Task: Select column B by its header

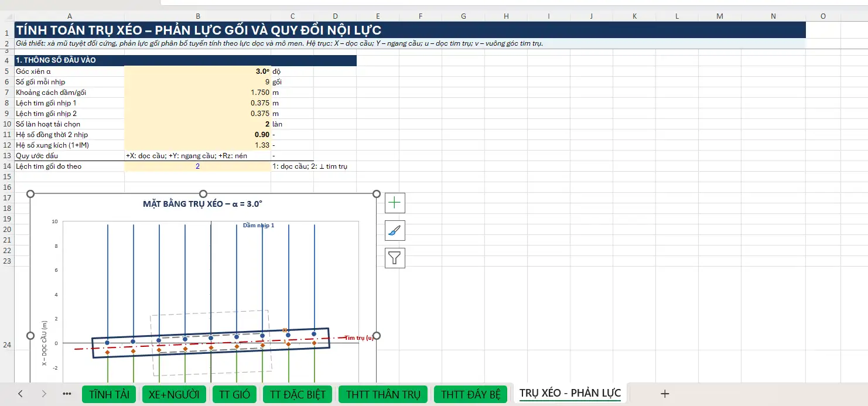Action: pyautogui.click(x=197, y=16)
